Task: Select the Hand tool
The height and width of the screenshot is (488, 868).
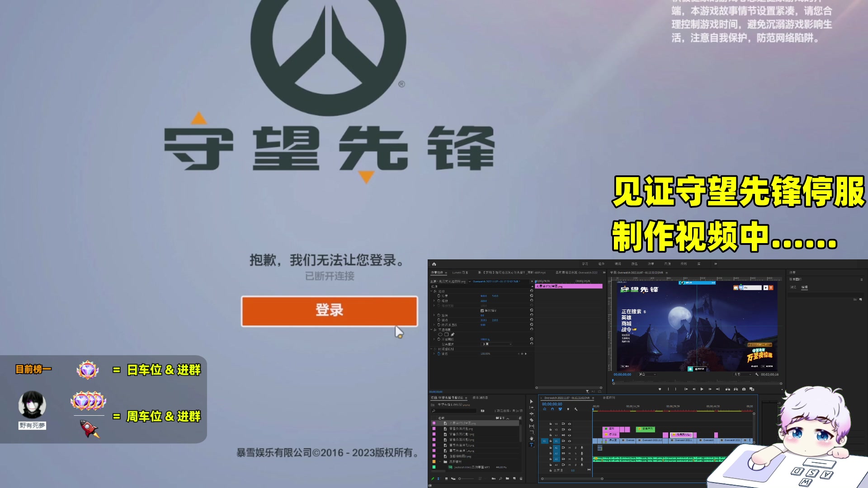Action: pos(531,438)
